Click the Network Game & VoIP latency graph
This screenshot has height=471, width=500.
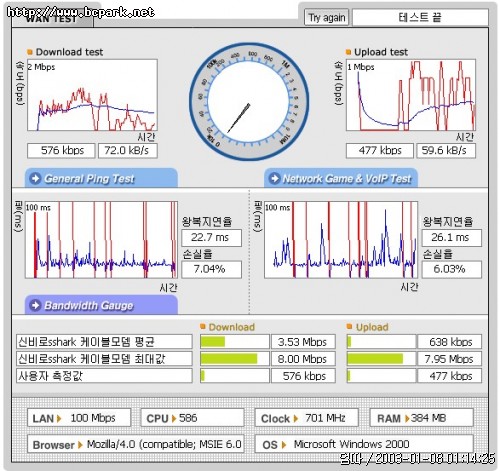click(341, 240)
